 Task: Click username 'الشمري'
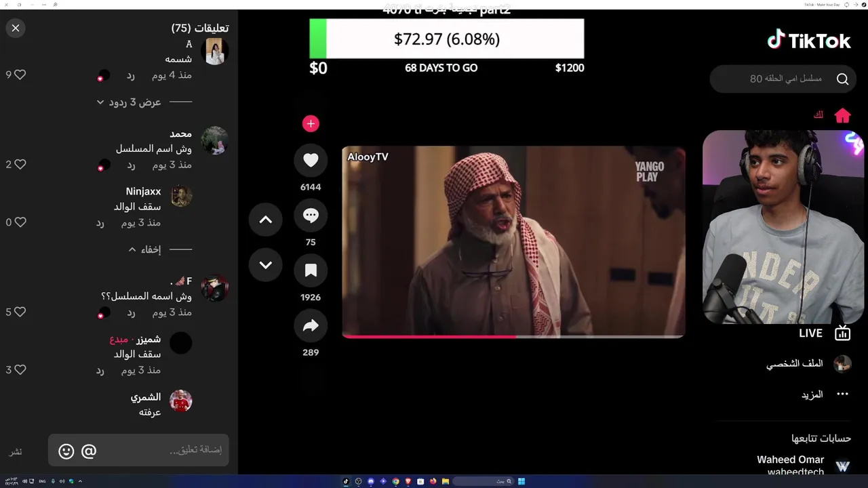146,397
